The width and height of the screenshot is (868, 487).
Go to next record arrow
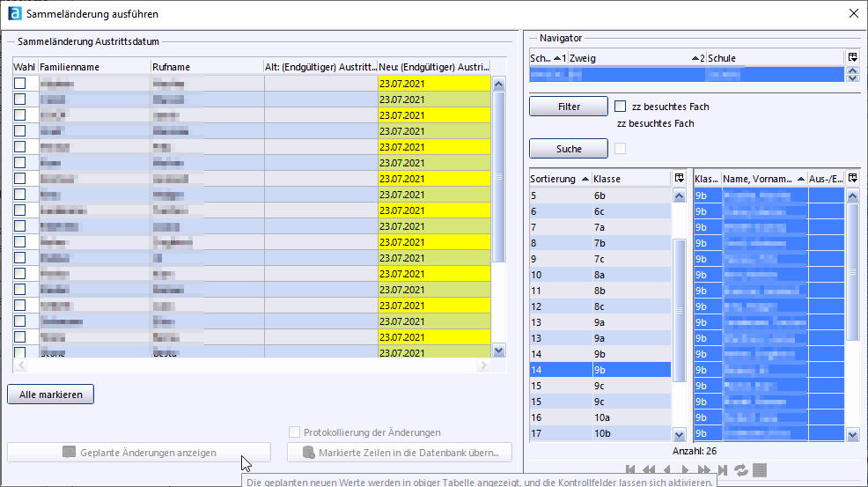click(685, 470)
